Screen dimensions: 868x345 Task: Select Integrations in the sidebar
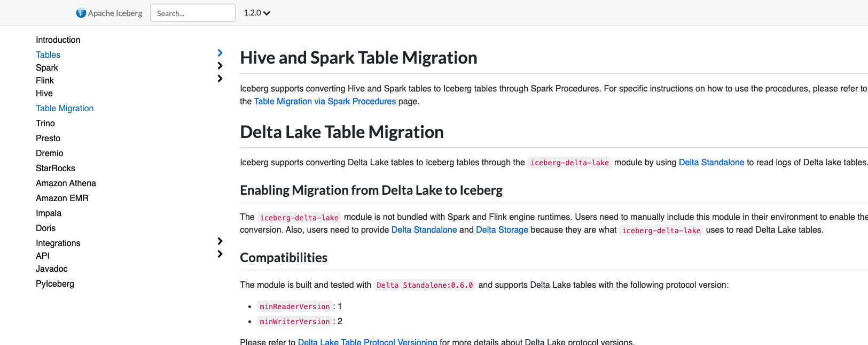tap(58, 243)
